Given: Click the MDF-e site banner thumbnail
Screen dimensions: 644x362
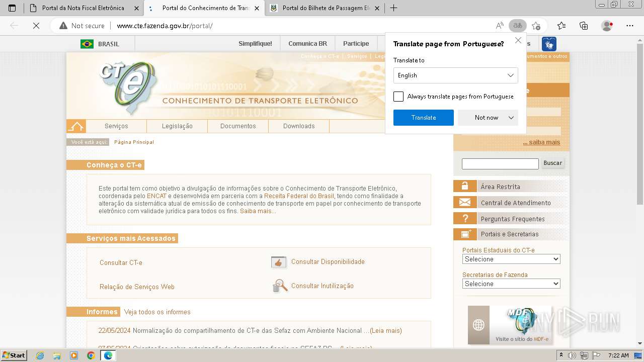Looking at the screenshot, I should 510,325.
